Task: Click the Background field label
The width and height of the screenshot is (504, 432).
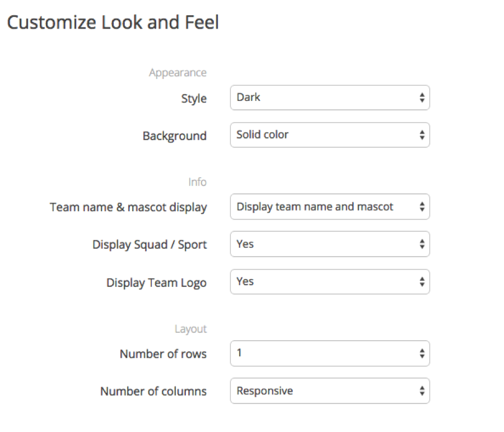Action: click(175, 136)
